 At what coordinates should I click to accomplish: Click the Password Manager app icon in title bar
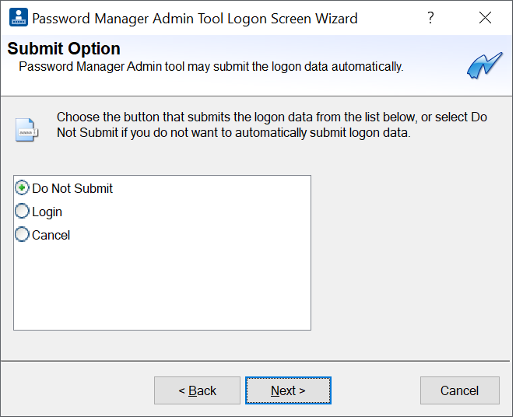[17, 18]
